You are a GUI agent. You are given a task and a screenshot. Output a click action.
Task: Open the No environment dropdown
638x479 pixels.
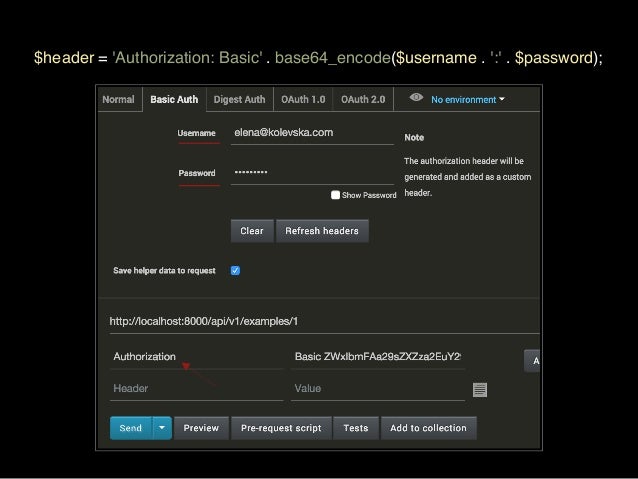coord(467,99)
